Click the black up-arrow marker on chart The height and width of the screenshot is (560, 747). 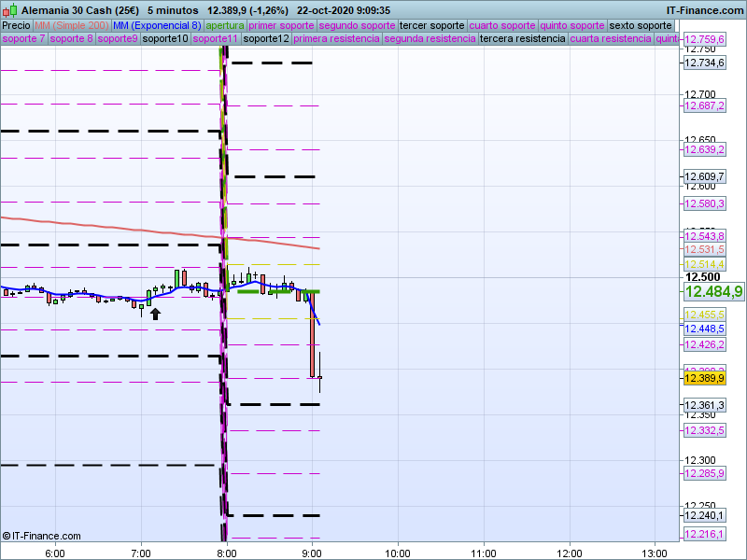coord(155,314)
